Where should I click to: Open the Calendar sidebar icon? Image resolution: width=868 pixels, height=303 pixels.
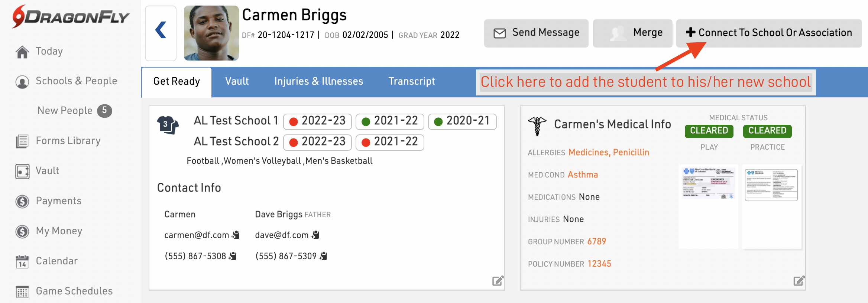click(x=22, y=262)
